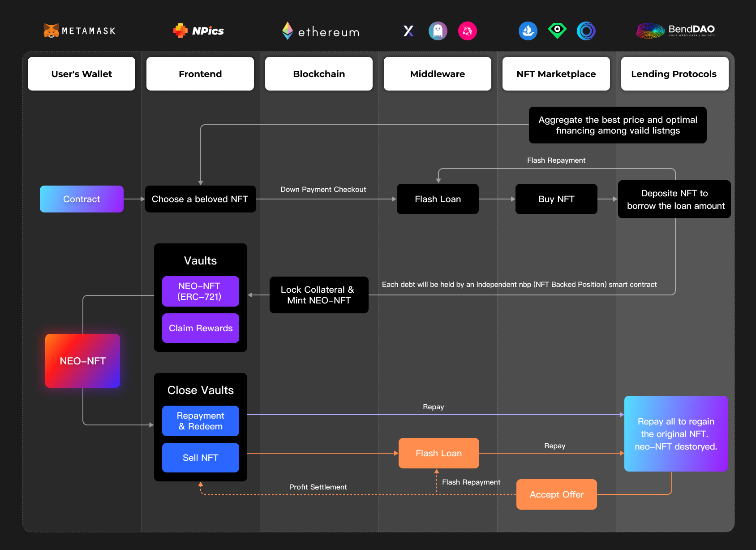Select the blue ring marketplace icon
Screen dimensions: 756x550
point(586,31)
